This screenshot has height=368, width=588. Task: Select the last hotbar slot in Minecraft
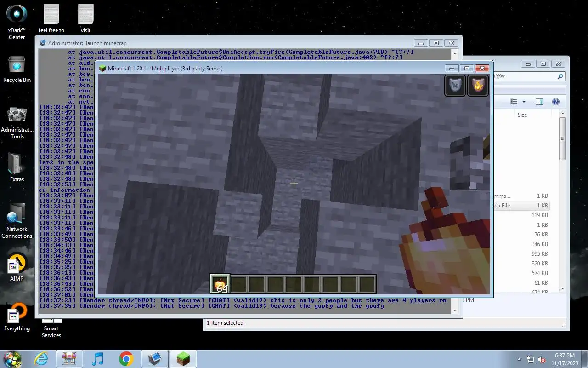point(367,284)
